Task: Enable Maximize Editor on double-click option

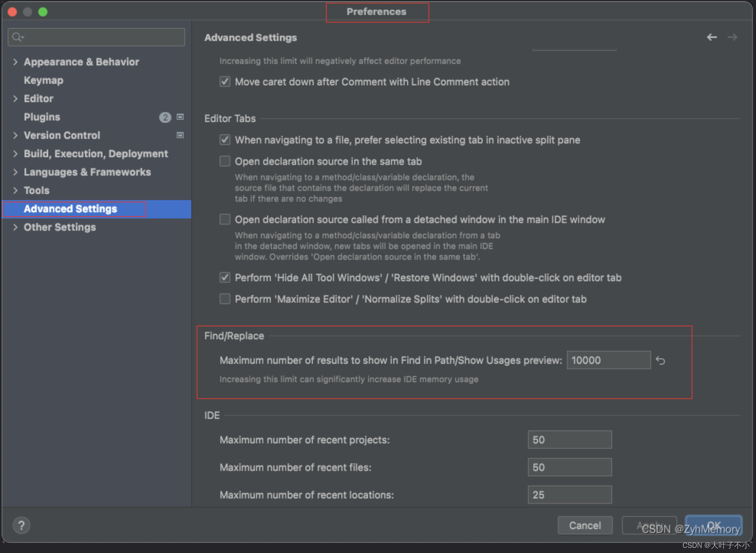Action: tap(225, 299)
